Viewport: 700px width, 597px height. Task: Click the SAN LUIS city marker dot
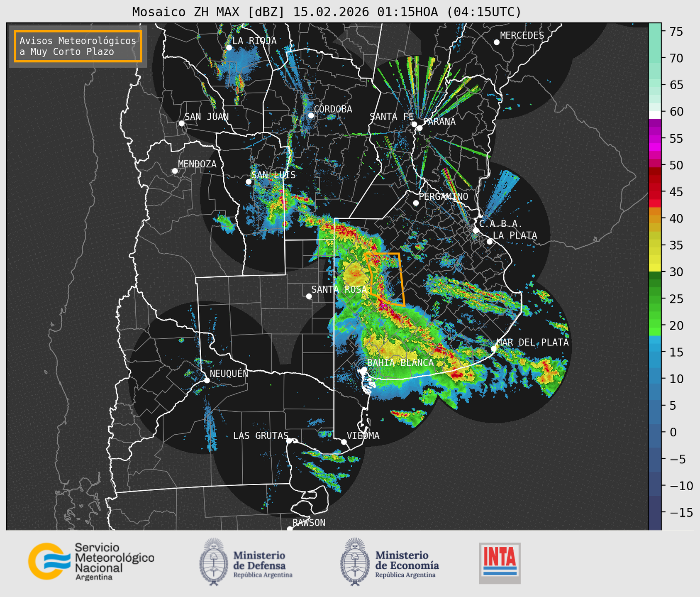pos(249,182)
